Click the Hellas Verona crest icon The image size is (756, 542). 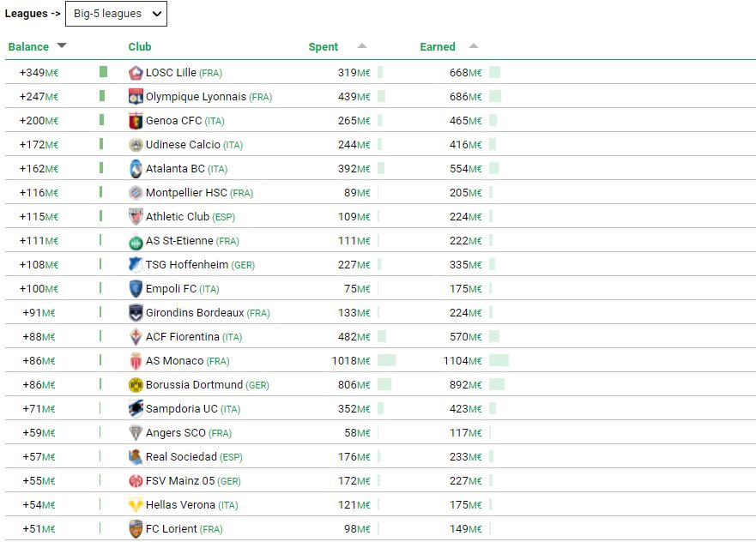pyautogui.click(x=136, y=505)
